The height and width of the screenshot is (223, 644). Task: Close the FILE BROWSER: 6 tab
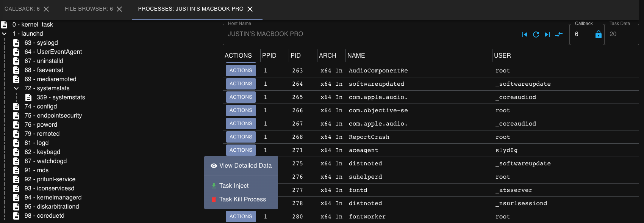(x=119, y=9)
